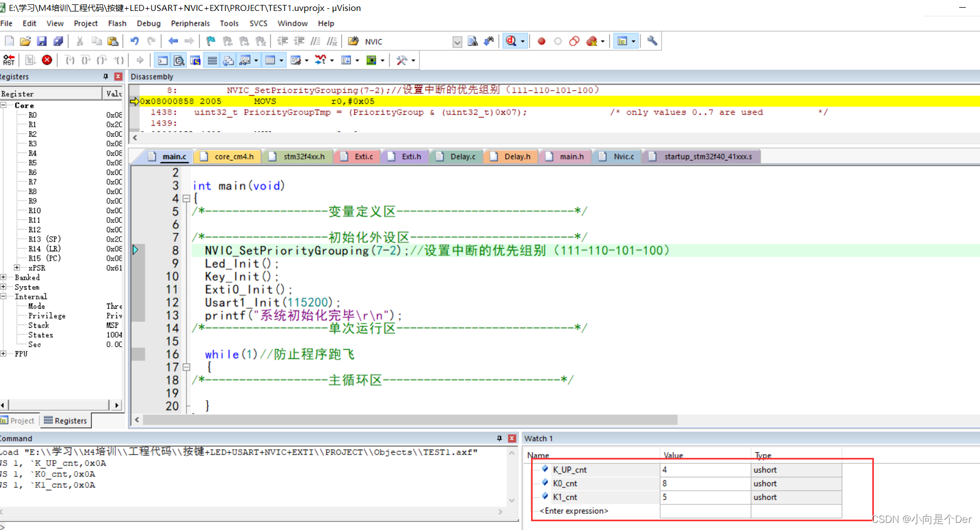
Task: Comment out selected lines using the comment icon
Action: click(316, 41)
